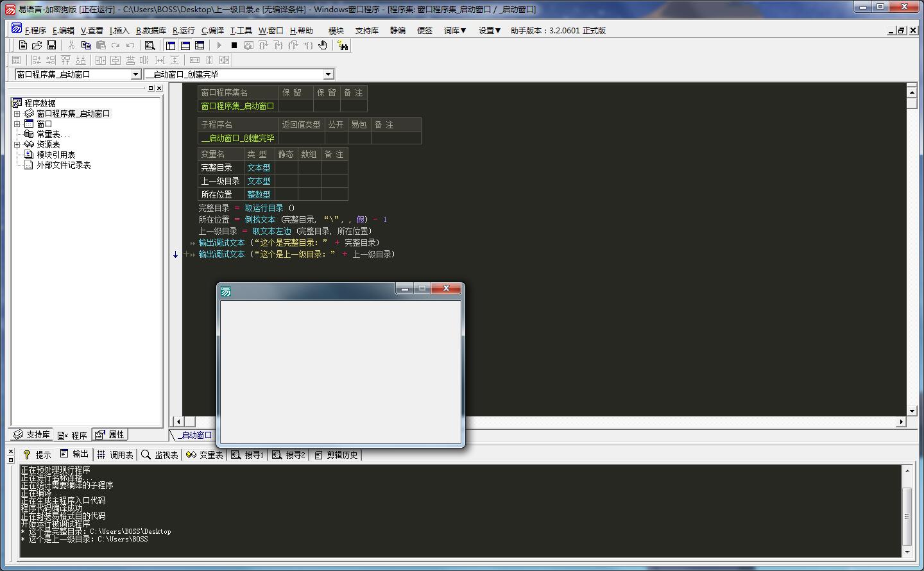This screenshot has width=924, height=571.
Task: Open the T.工具 menu
Action: pos(241,30)
